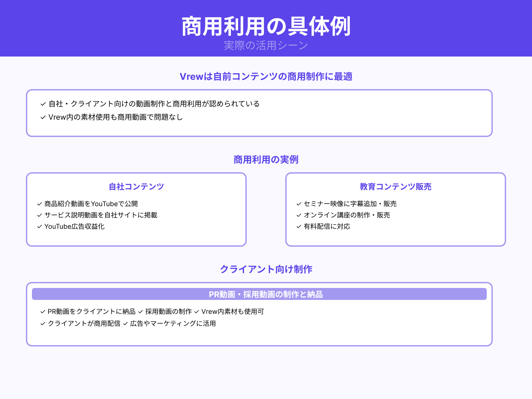Click the checkmark beside PR動画をクライアントに納品
The image size is (532, 399).
click(x=42, y=312)
